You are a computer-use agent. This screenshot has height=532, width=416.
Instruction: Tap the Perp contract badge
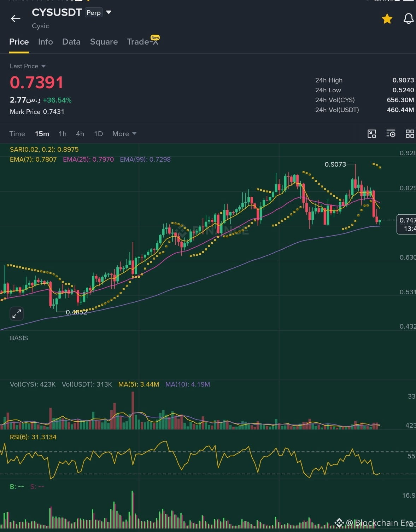[94, 13]
